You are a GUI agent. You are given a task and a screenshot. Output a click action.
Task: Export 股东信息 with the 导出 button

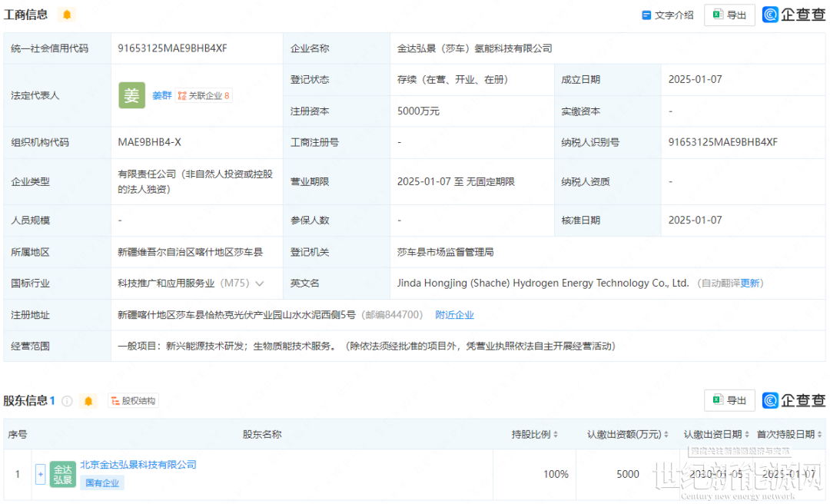pos(729,400)
